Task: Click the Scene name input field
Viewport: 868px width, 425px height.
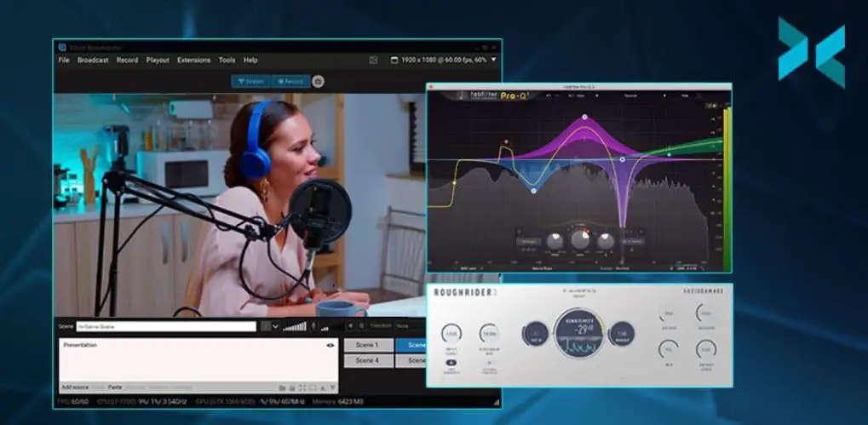Action: 166,326
